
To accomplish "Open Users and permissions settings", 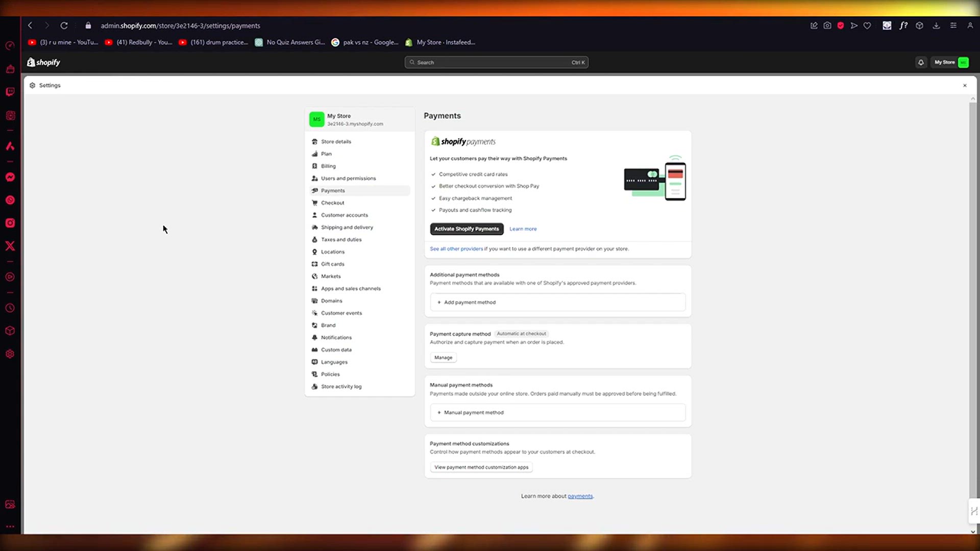I will [x=360, y=179].
